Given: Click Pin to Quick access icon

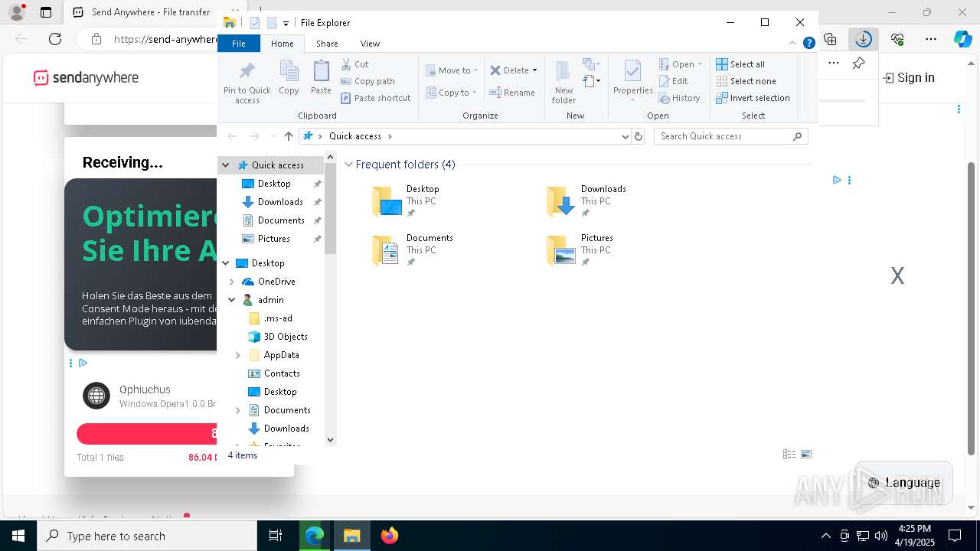Looking at the screenshot, I should (247, 83).
